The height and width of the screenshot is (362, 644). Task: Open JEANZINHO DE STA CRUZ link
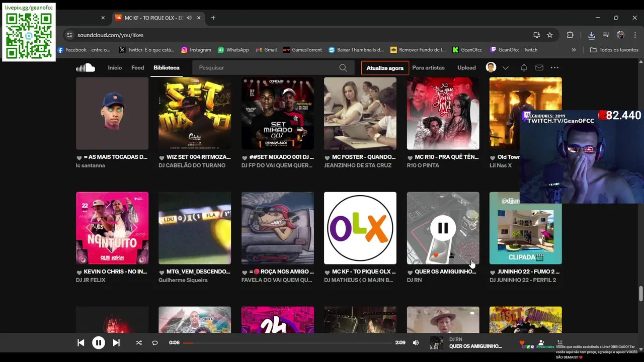pyautogui.click(x=358, y=165)
